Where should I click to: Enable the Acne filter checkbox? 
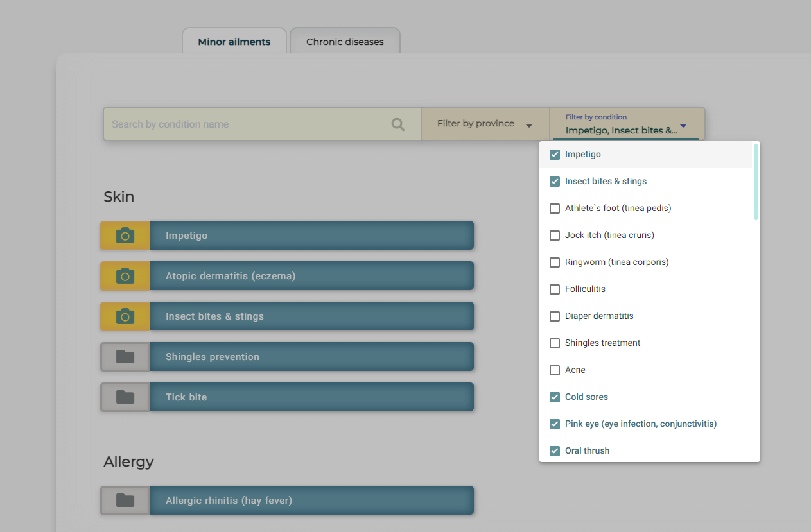click(554, 370)
